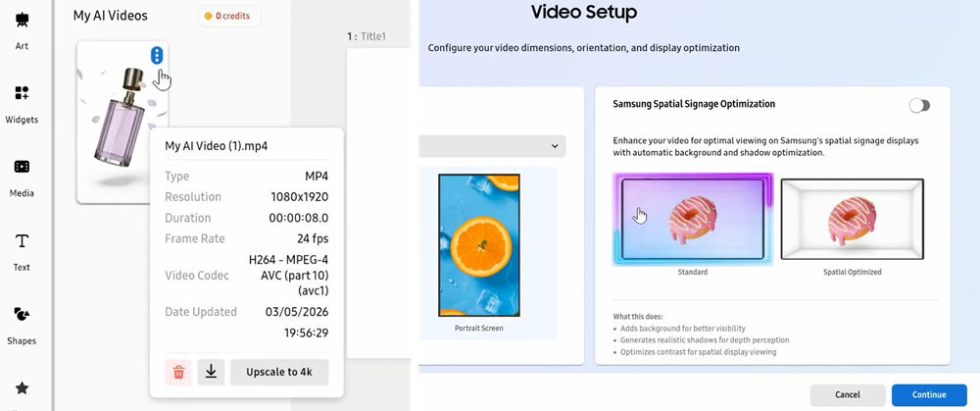Open the Widgets sidebar icon
Screen dimensions: 980x411
(x=22, y=93)
